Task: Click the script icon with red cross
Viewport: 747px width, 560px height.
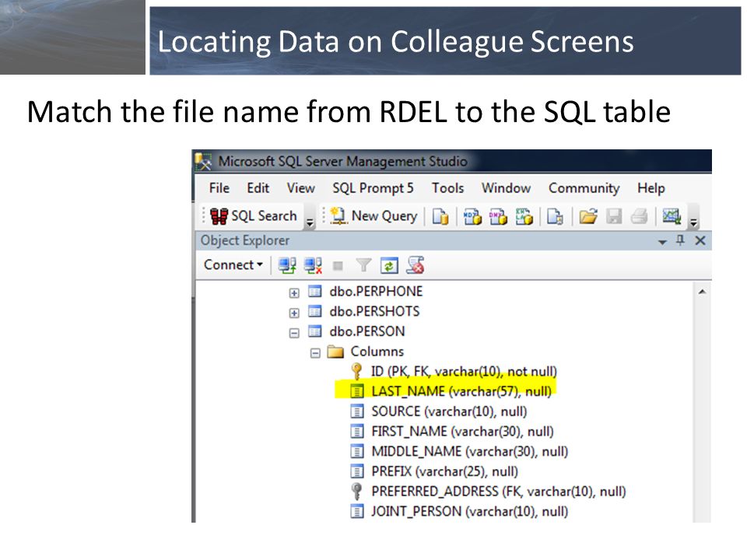Action: pyautogui.click(x=415, y=265)
